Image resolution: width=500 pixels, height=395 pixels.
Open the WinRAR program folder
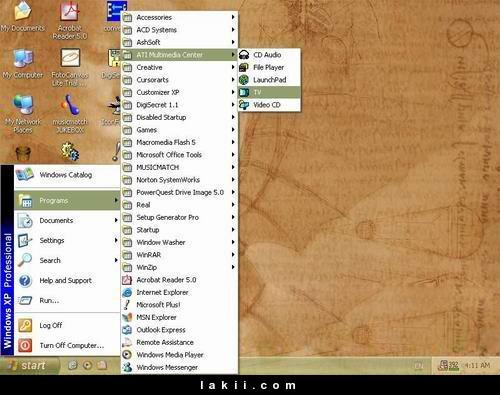click(x=179, y=255)
